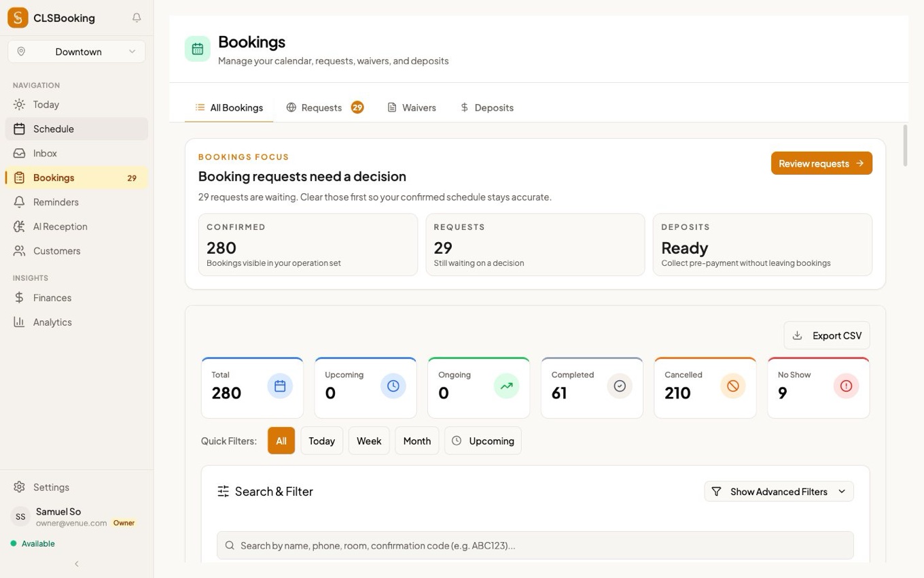Select the Month quick filter

point(417,441)
